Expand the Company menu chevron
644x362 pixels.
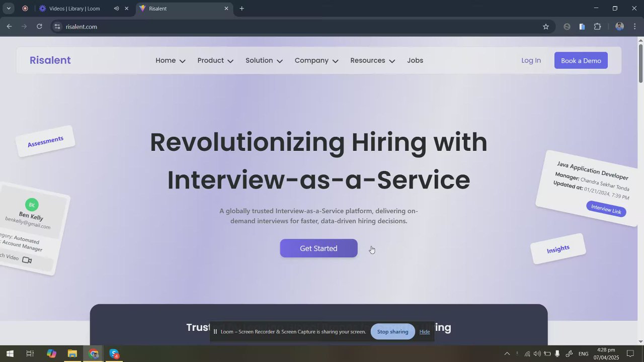(335, 61)
